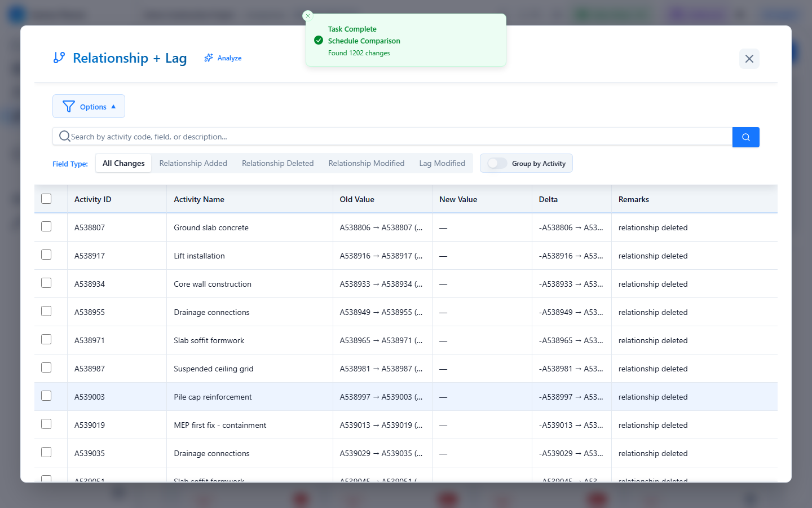812x508 pixels.
Task: Switch to Relationship Added tab
Action: pyautogui.click(x=193, y=163)
